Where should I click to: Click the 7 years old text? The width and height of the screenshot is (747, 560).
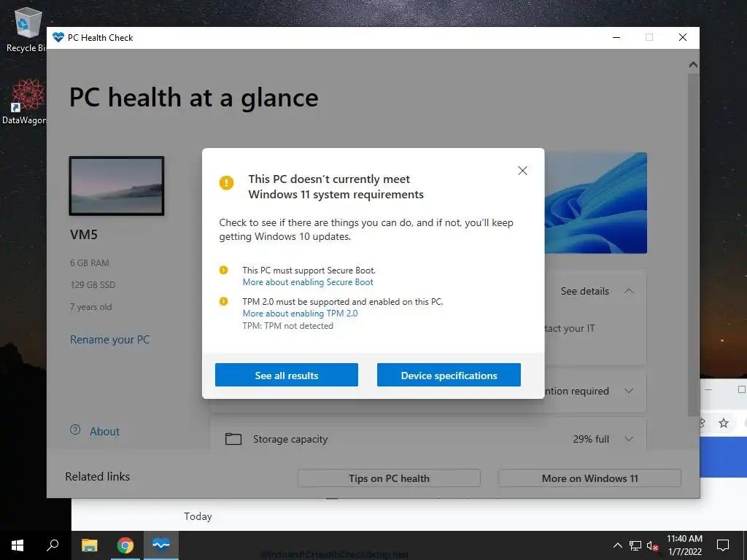(x=91, y=307)
